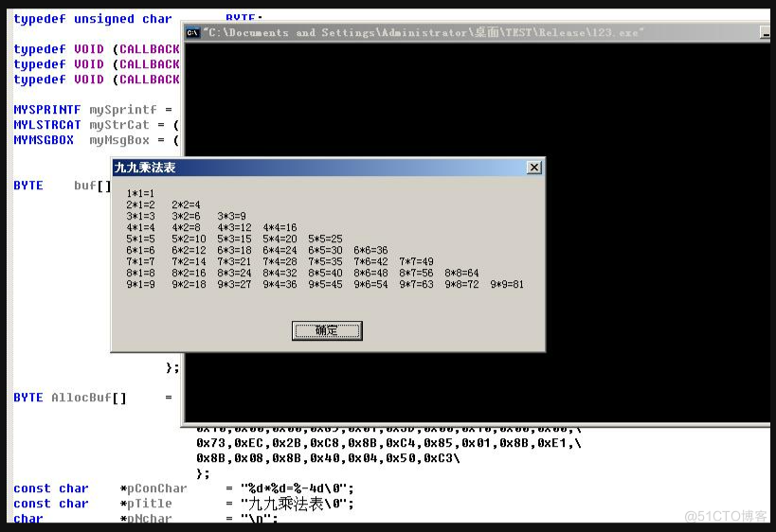Select the text 7*7=49 in dialog
The height and width of the screenshot is (532, 776).
[x=416, y=261]
